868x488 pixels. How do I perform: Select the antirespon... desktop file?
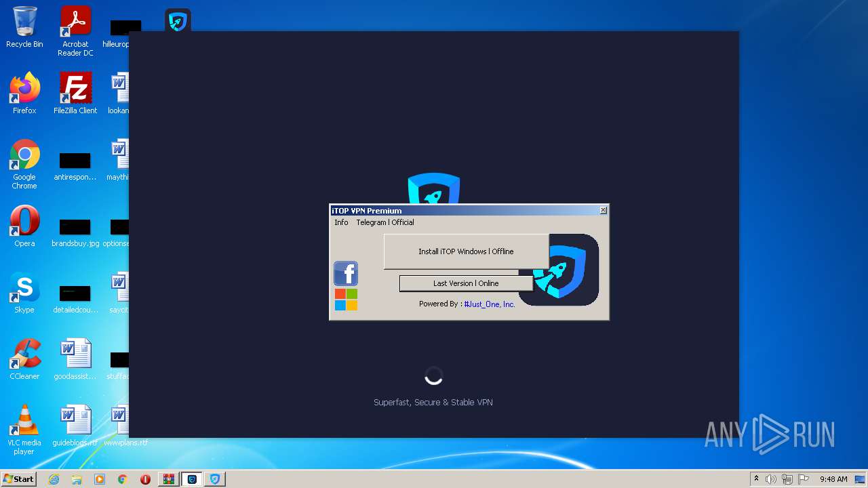click(x=75, y=167)
